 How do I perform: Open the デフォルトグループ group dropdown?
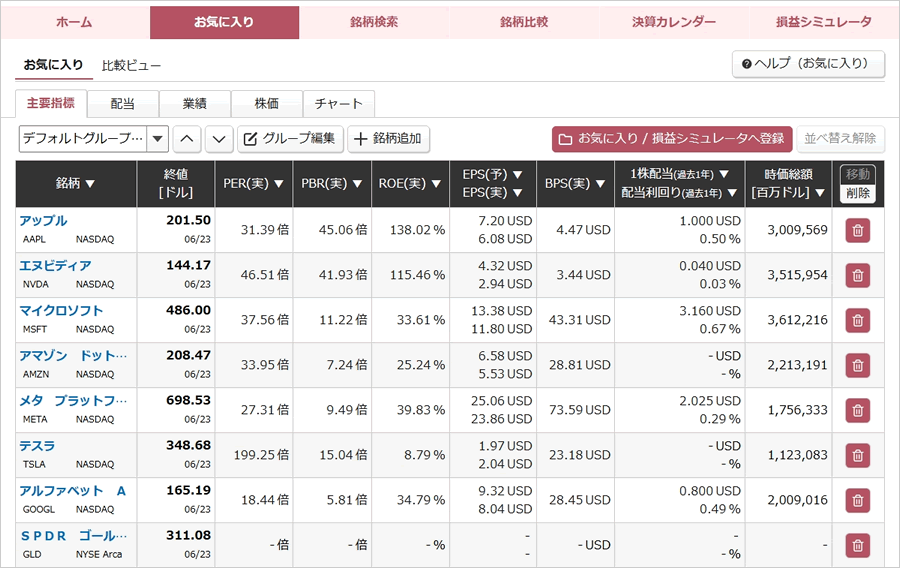click(x=94, y=139)
